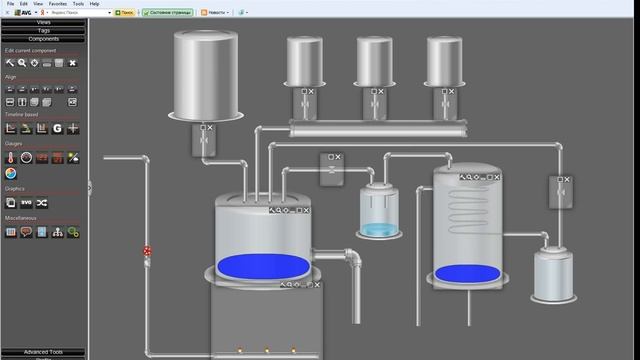Open the Новости dropdown

point(215,13)
